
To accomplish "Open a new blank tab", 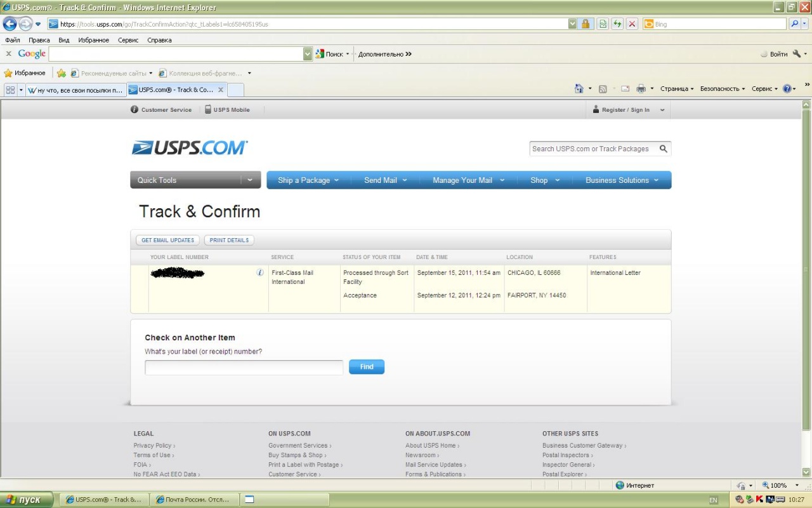I will [x=235, y=90].
